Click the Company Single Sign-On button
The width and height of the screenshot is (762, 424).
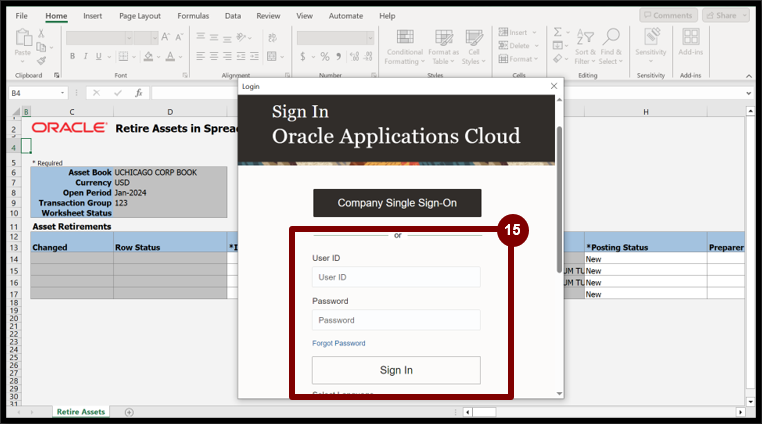pyautogui.click(x=397, y=203)
